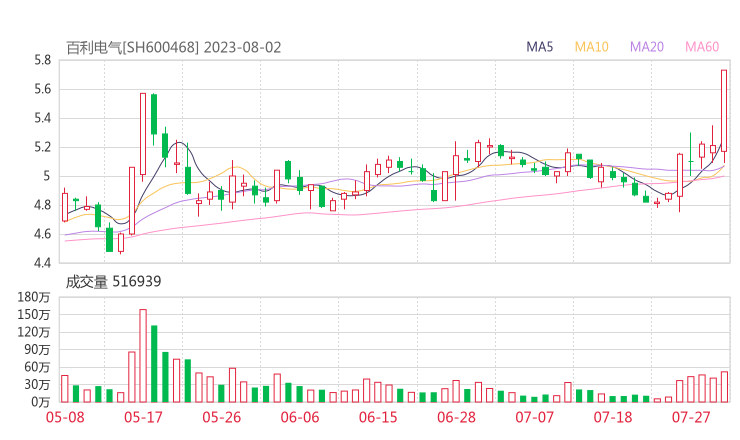Click the 30万 volume axis label
The image size is (740, 440).
coord(37,384)
